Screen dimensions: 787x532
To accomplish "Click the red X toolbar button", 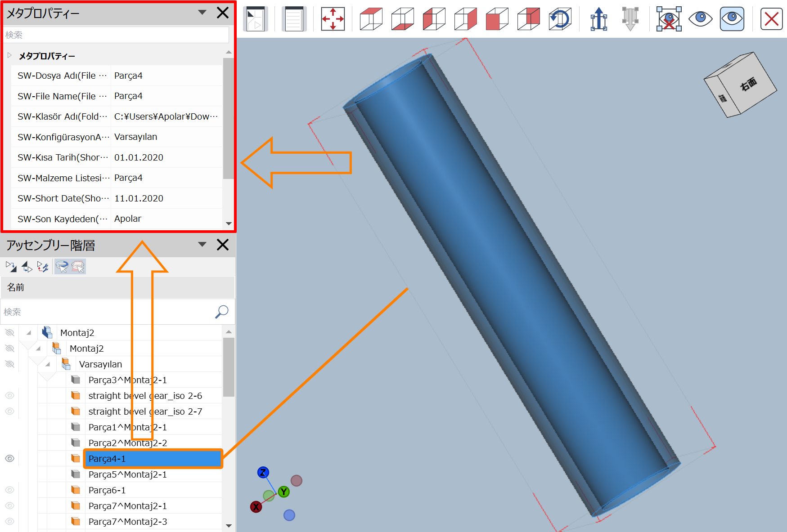I will (x=772, y=19).
